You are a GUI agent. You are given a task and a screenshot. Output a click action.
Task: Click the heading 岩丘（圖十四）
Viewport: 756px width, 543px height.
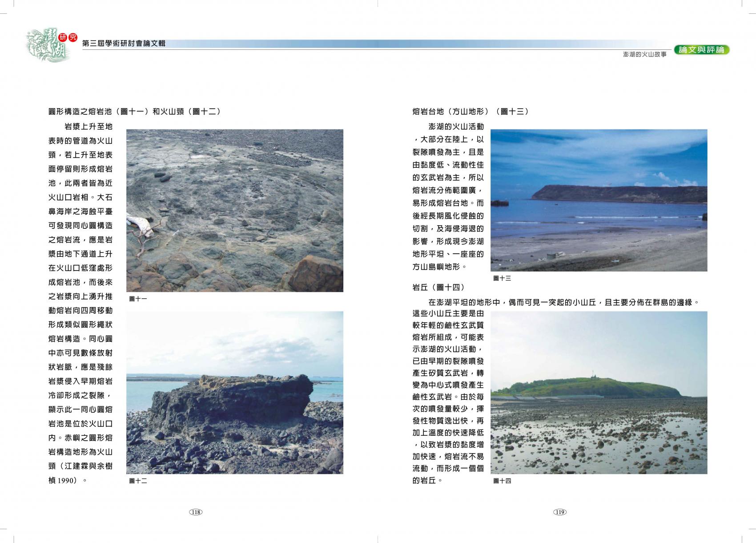(438, 288)
